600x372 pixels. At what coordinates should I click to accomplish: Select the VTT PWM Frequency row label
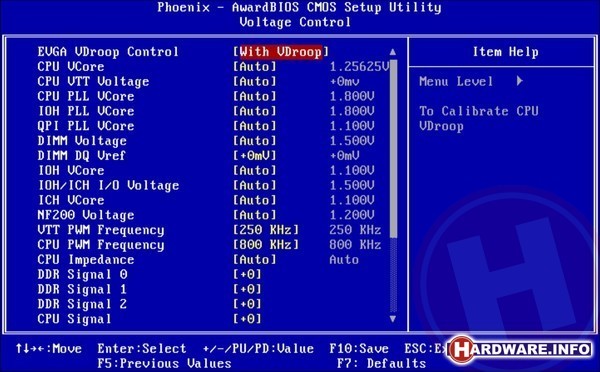click(101, 230)
